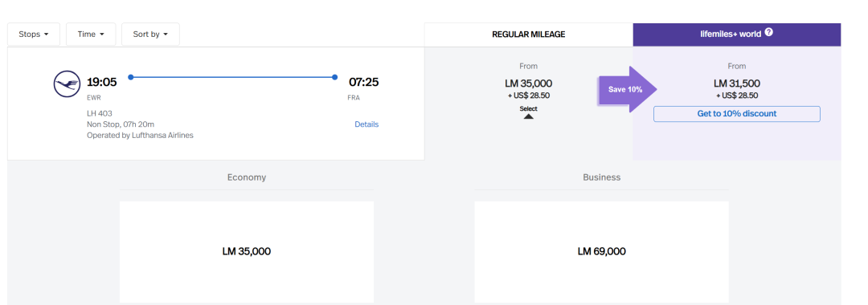This screenshot has width=868, height=305.
Task: Select the Business cabin heading
Action: click(x=602, y=177)
